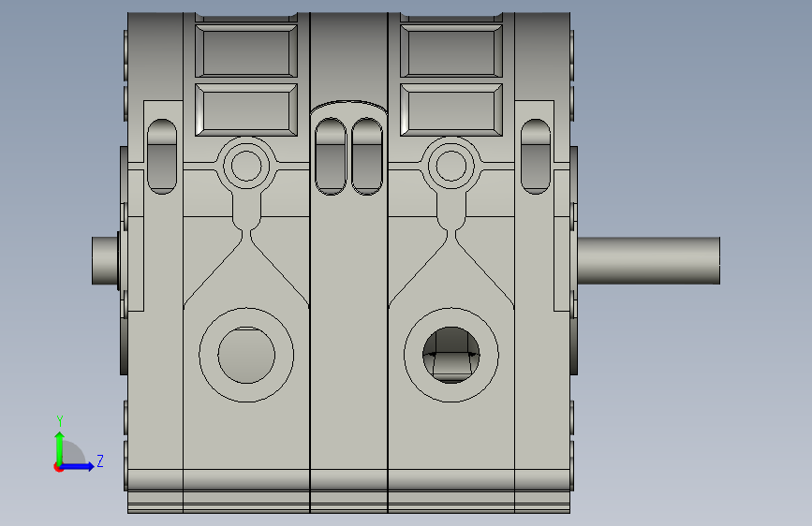Select the lower rectangular recess on the right section

coord(451,110)
